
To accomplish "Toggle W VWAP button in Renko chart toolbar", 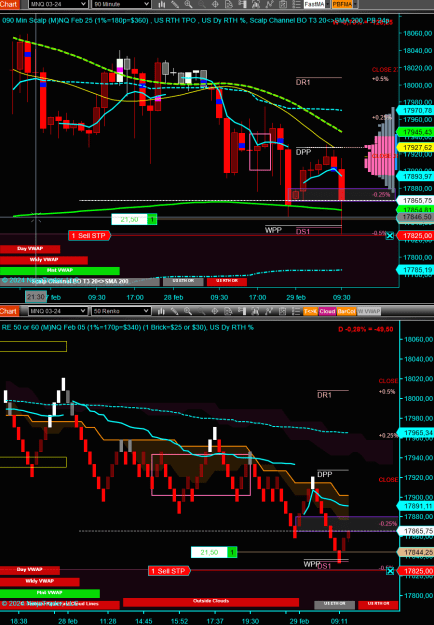I will pos(369,311).
